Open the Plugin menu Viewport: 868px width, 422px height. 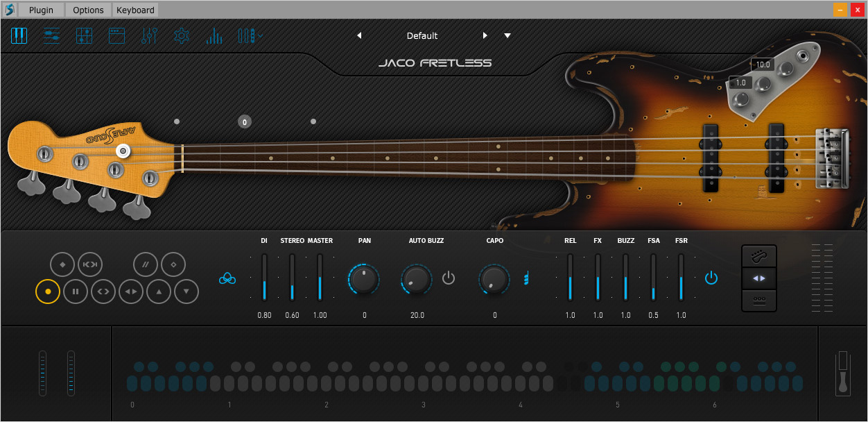tap(41, 10)
